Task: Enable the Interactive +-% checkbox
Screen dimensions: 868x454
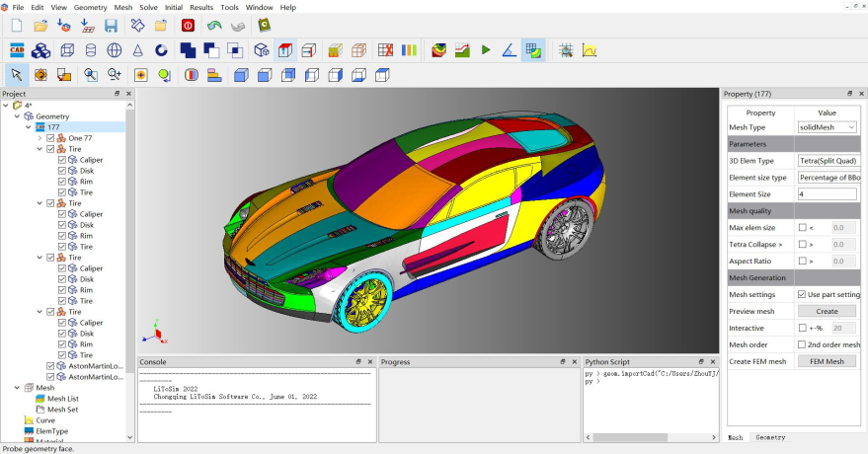Action: click(x=802, y=328)
